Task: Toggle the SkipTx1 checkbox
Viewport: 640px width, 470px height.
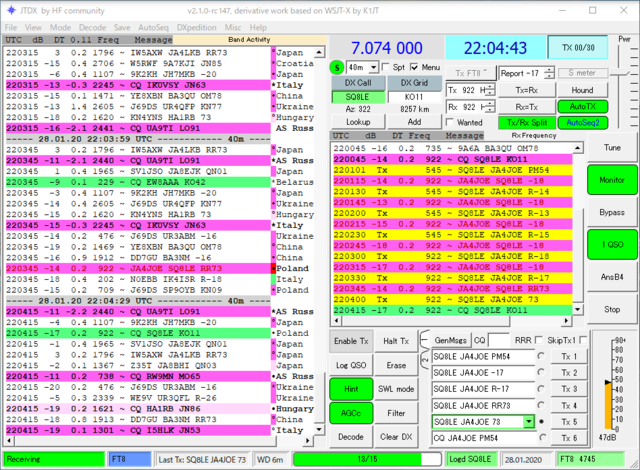Action: 583,340
